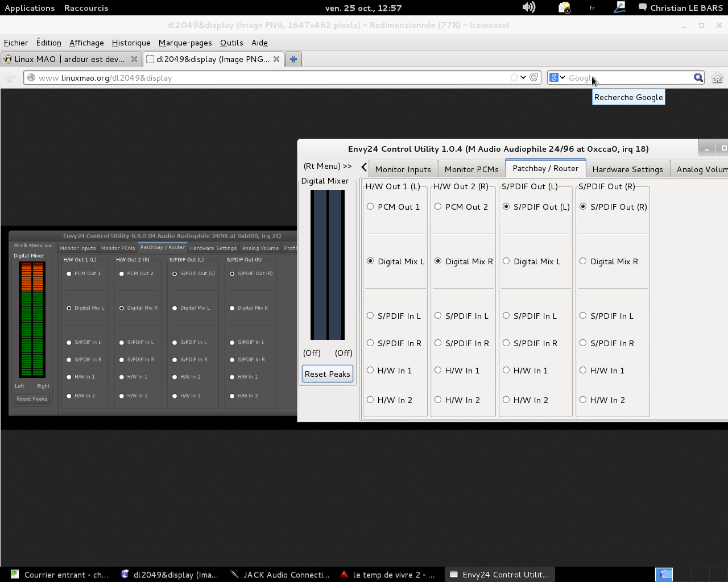The height and width of the screenshot is (582, 728).
Task: Open the Applications menu in top panel
Action: (x=30, y=8)
